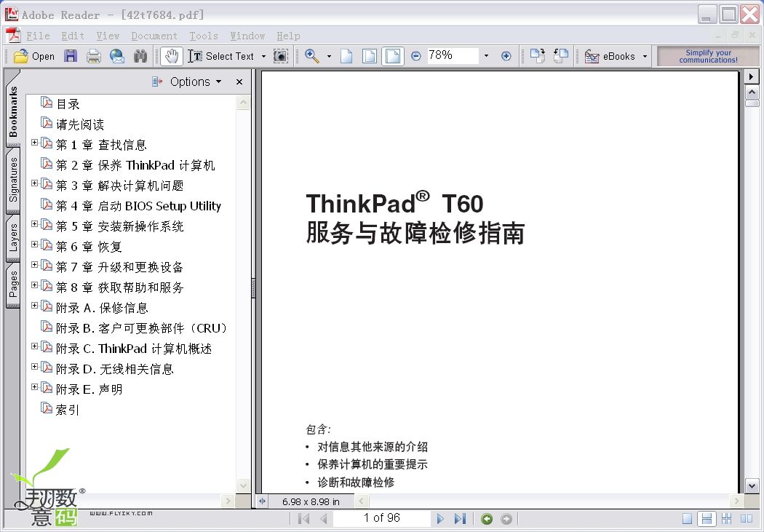Open the Tools menu
The width and height of the screenshot is (764, 532).
click(204, 36)
